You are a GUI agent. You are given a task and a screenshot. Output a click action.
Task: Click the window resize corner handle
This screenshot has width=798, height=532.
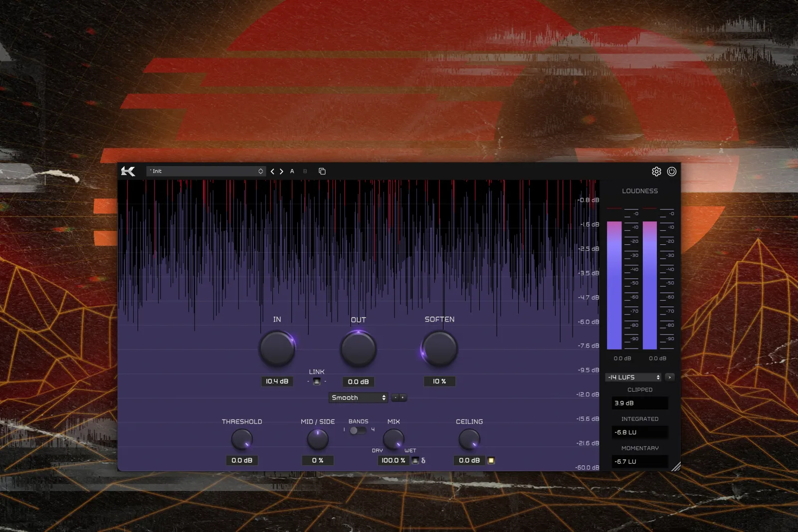coord(676,467)
